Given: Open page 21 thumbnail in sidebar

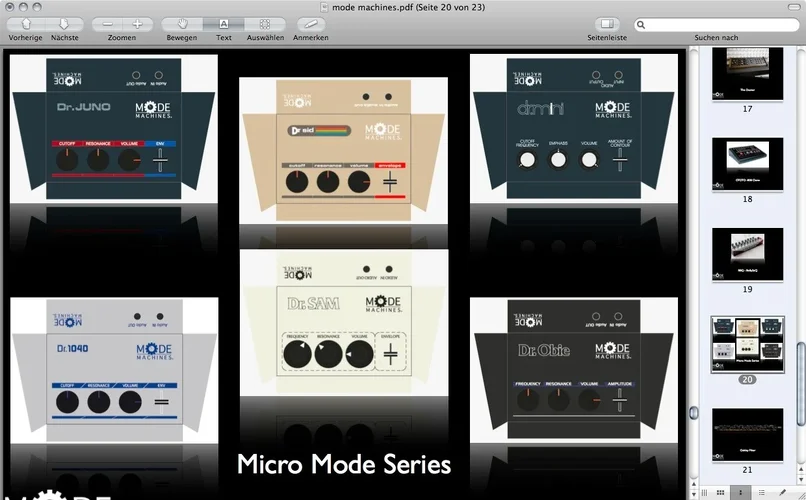Looking at the screenshot, I should pos(747,435).
